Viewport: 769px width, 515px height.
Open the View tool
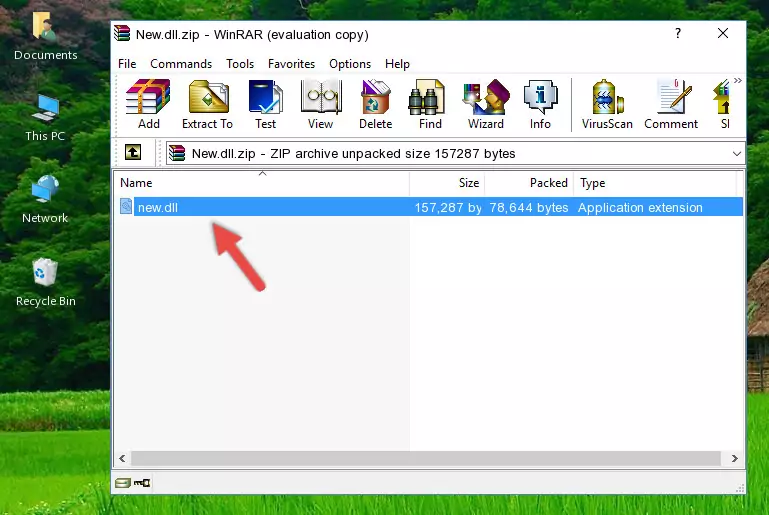(x=320, y=104)
